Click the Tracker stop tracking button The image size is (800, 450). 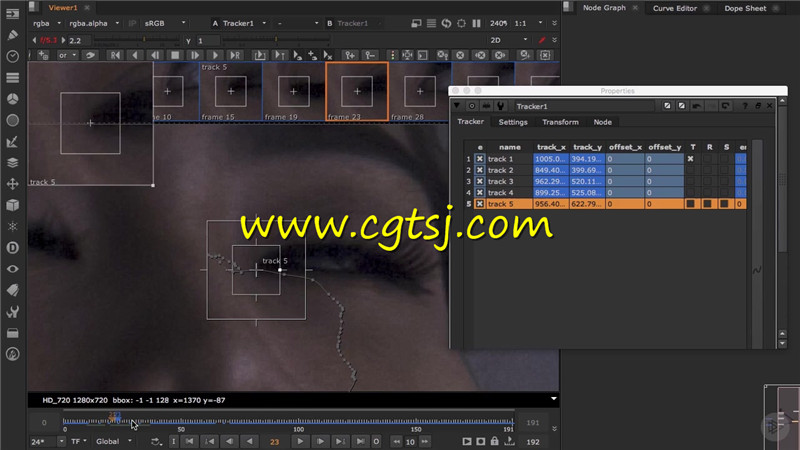[175, 55]
